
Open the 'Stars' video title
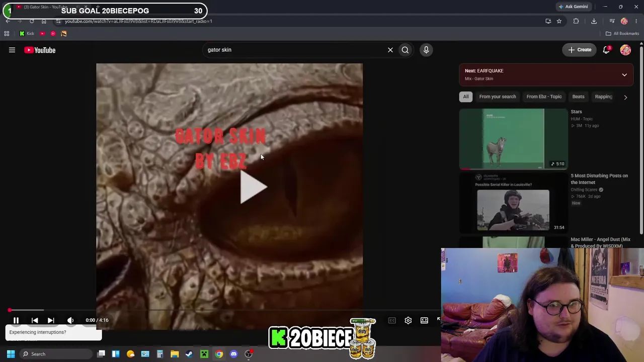(x=576, y=112)
